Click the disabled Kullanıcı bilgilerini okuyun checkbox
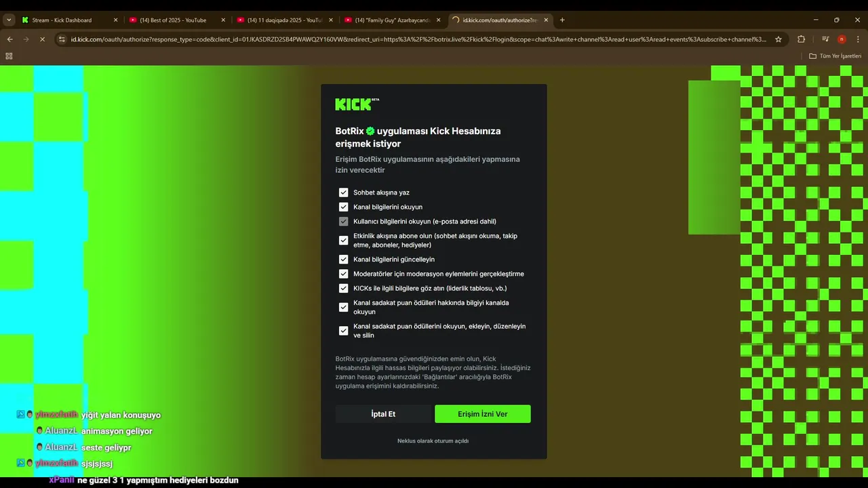Screen dimensions: 868x488 point(343,222)
